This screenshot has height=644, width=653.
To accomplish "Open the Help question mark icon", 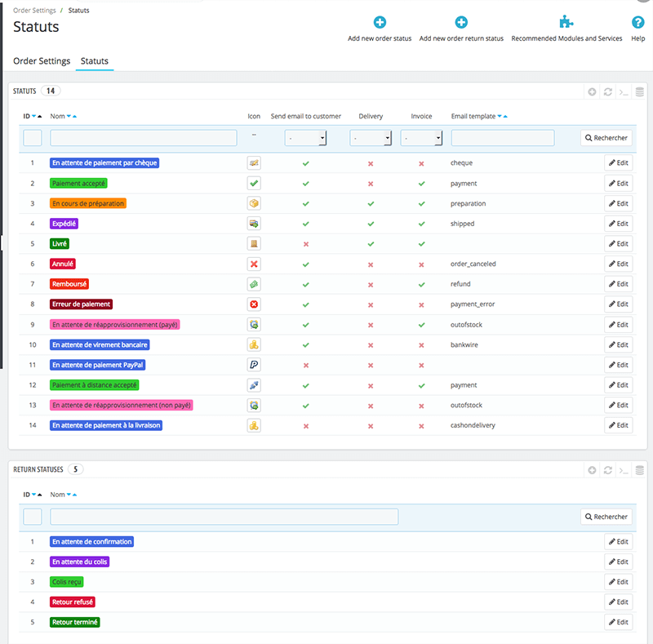I will 638,23.
